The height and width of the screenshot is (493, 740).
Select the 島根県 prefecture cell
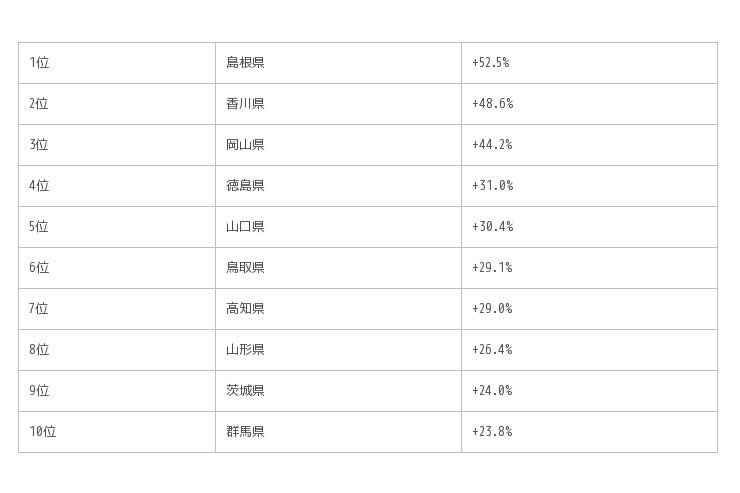pyautogui.click(x=245, y=63)
